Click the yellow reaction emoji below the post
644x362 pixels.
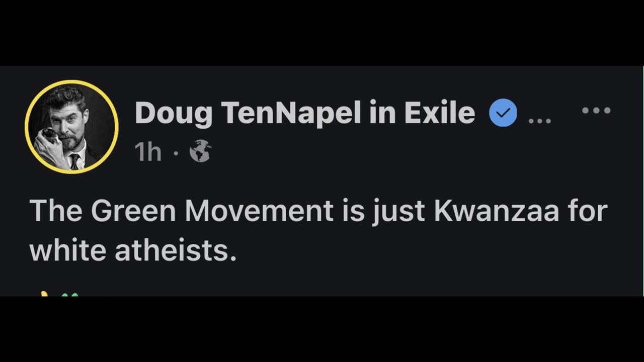(x=44, y=294)
